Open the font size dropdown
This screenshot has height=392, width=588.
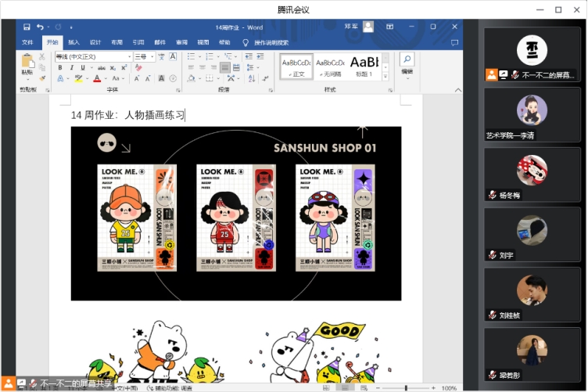coord(152,56)
